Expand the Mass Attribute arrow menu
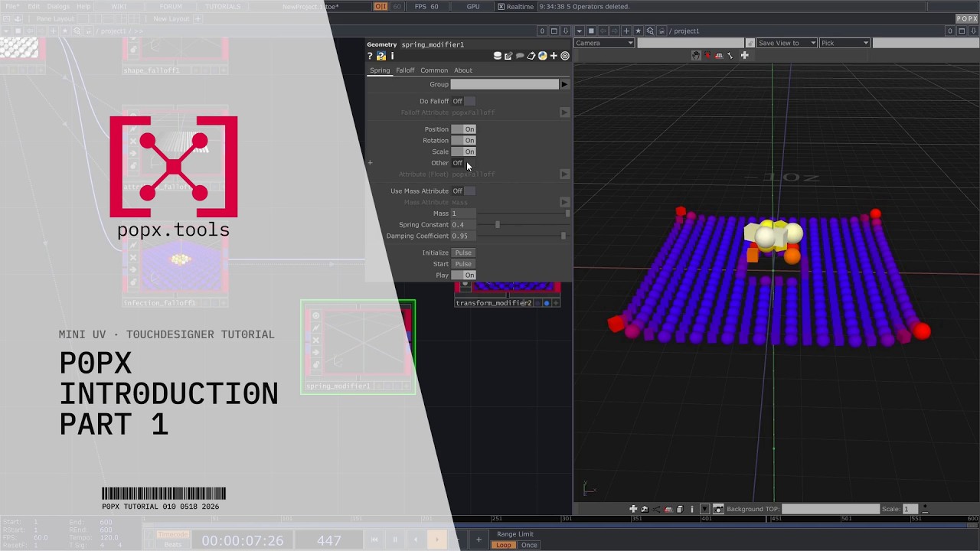The height and width of the screenshot is (551, 980). click(564, 202)
